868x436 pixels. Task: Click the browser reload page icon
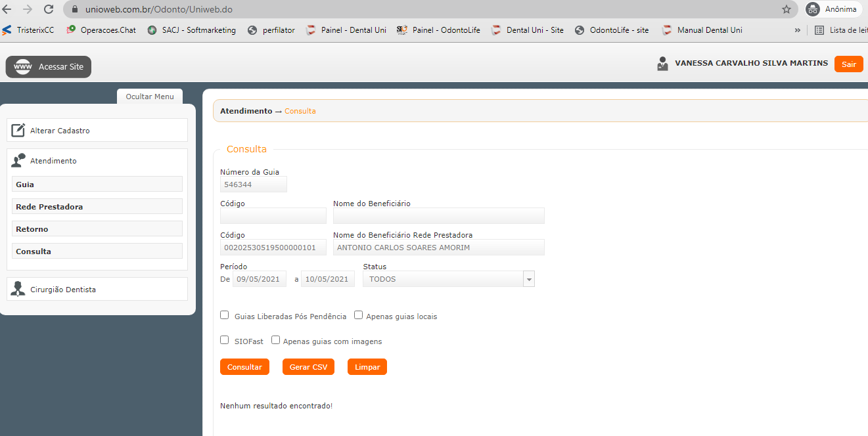[x=49, y=9]
